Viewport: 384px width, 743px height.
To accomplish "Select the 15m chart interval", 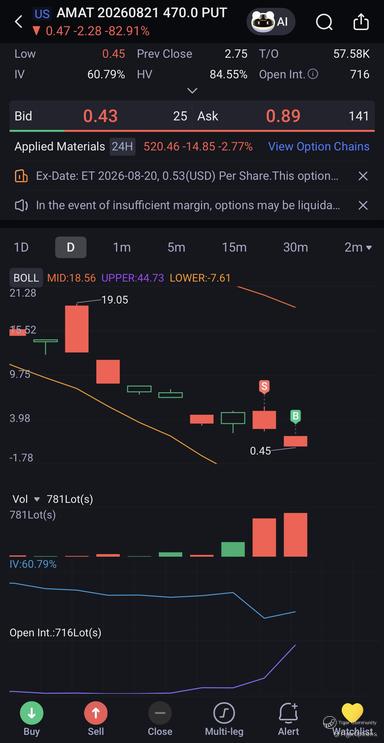I will click(x=234, y=247).
